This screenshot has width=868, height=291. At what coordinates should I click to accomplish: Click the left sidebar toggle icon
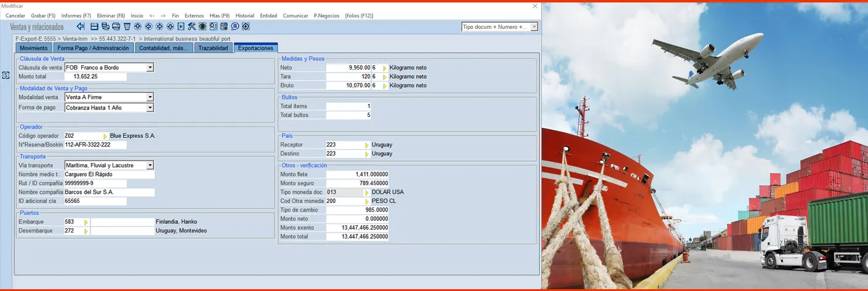point(6,75)
